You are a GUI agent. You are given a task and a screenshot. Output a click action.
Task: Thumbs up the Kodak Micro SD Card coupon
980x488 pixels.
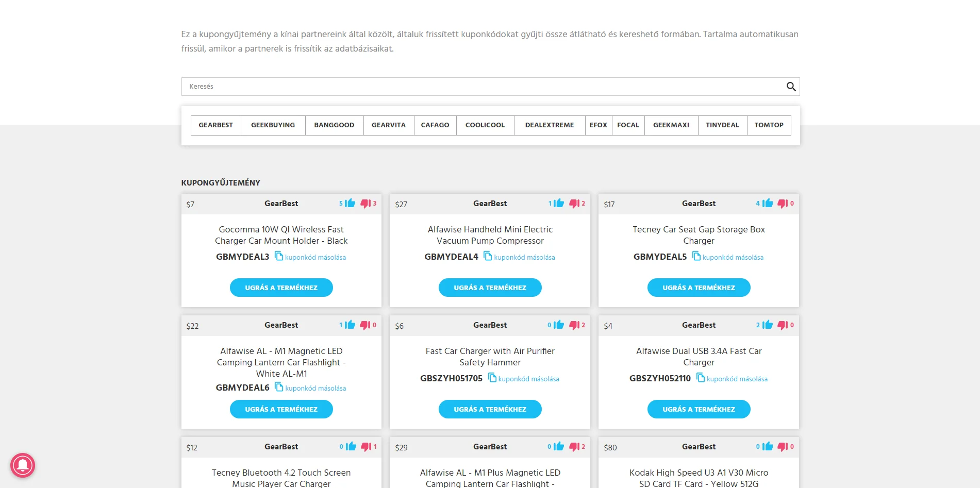click(768, 446)
